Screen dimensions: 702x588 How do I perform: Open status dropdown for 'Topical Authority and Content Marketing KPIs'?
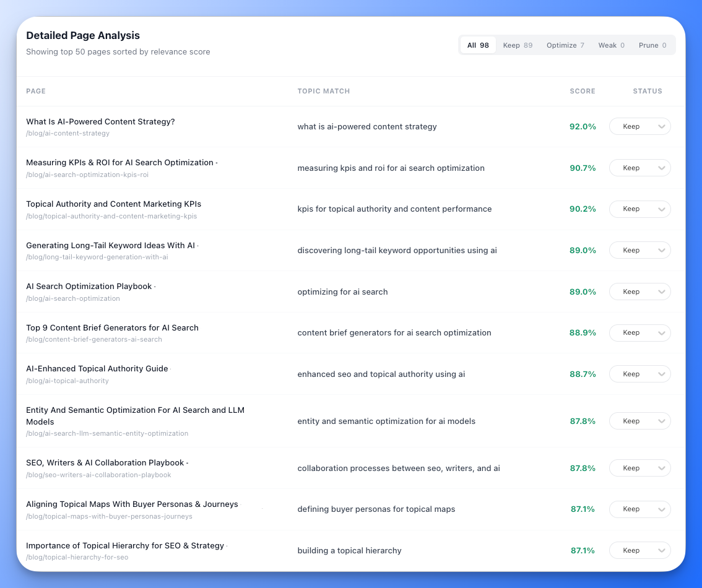639,209
